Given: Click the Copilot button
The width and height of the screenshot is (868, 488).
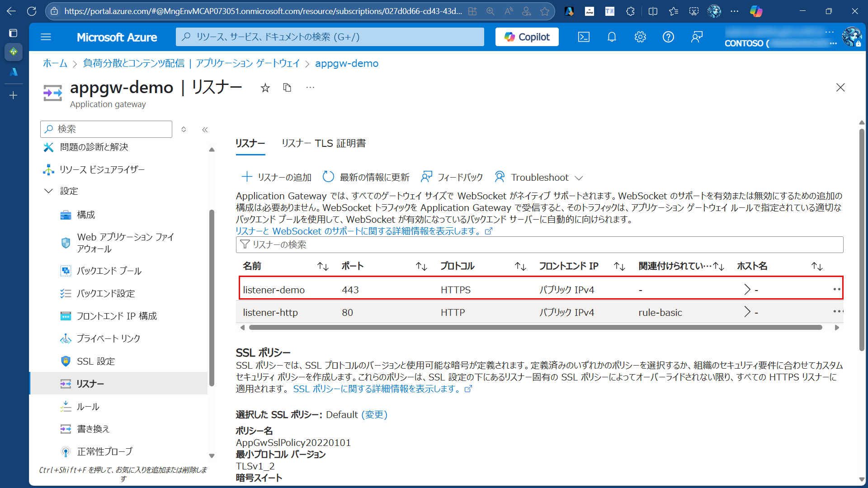Looking at the screenshot, I should pos(527,37).
